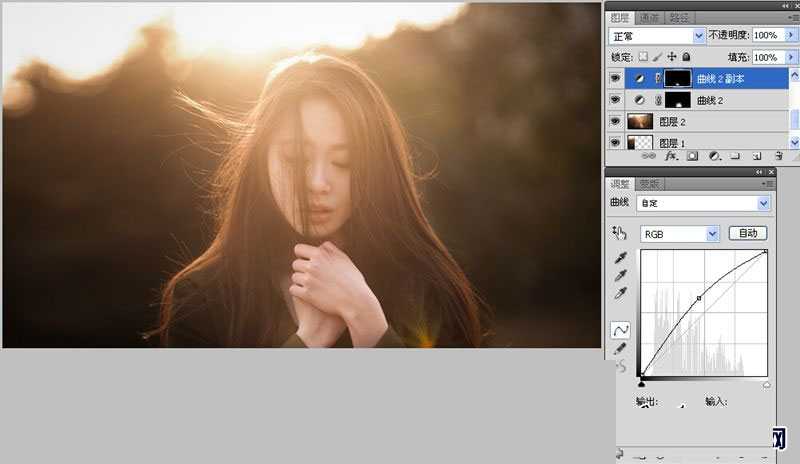Viewport: 800px width, 464px height.
Task: Click the add layer mask icon
Action: [693, 157]
